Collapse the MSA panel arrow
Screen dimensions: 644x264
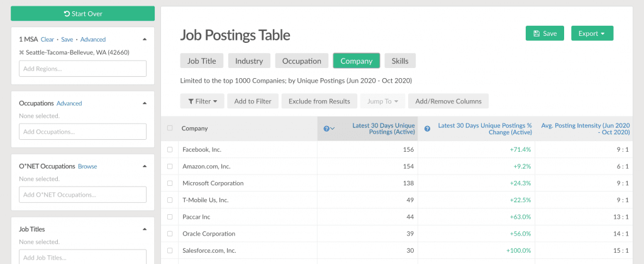(x=144, y=39)
